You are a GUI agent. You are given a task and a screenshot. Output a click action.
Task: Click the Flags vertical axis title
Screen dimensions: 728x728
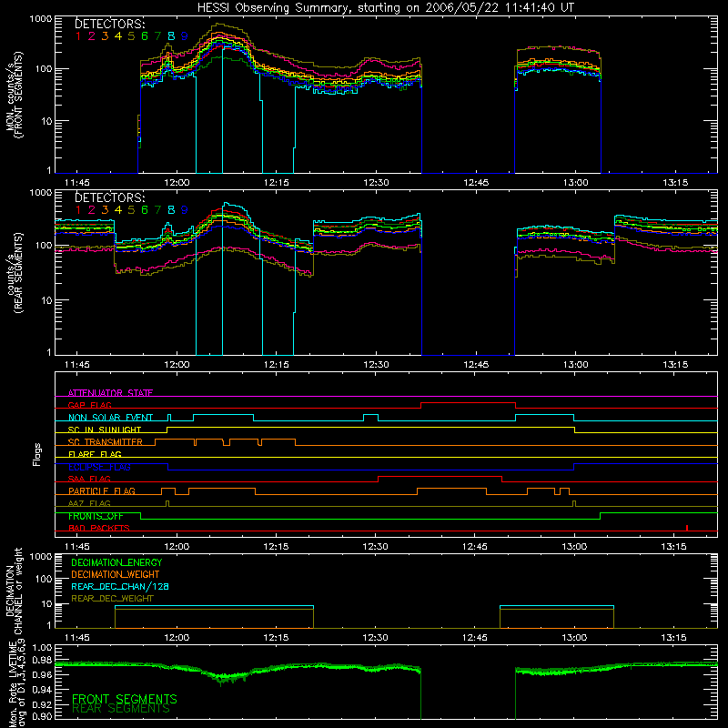click(x=37, y=454)
